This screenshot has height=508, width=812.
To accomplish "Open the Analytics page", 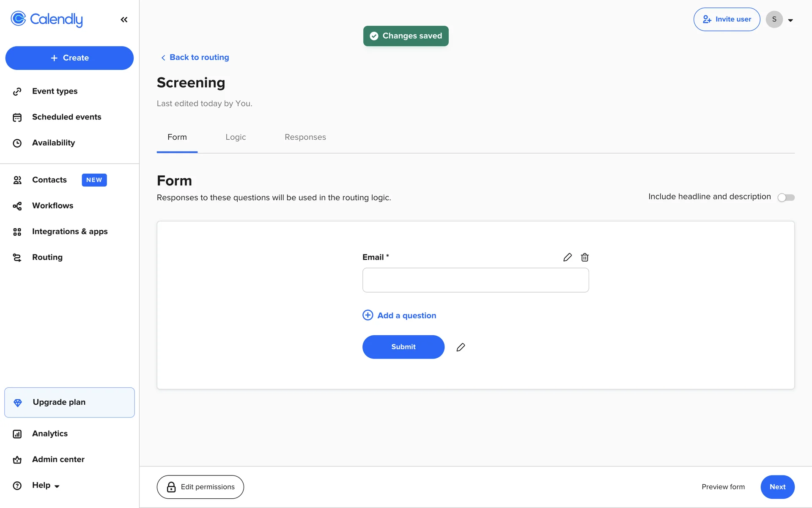I will [x=49, y=433].
